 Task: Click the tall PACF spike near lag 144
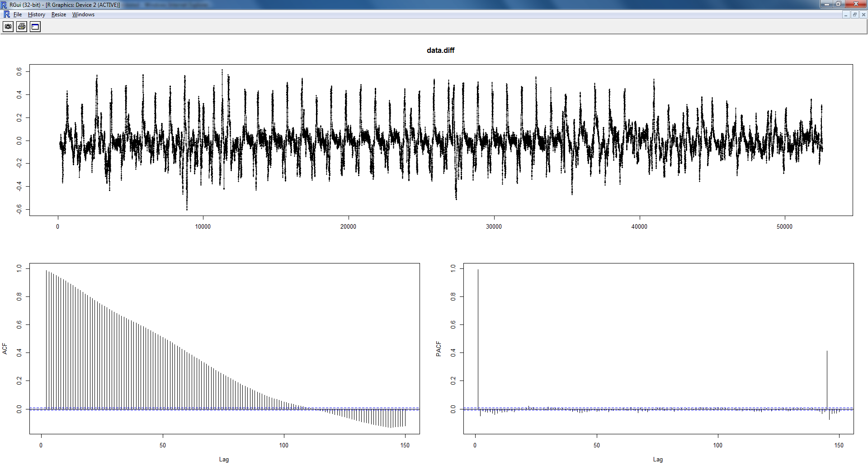coord(827,380)
